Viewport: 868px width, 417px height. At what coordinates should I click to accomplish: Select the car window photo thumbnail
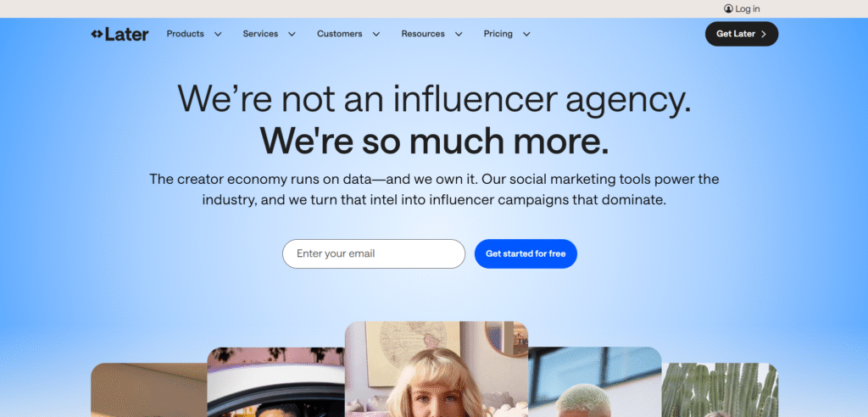(x=275, y=382)
